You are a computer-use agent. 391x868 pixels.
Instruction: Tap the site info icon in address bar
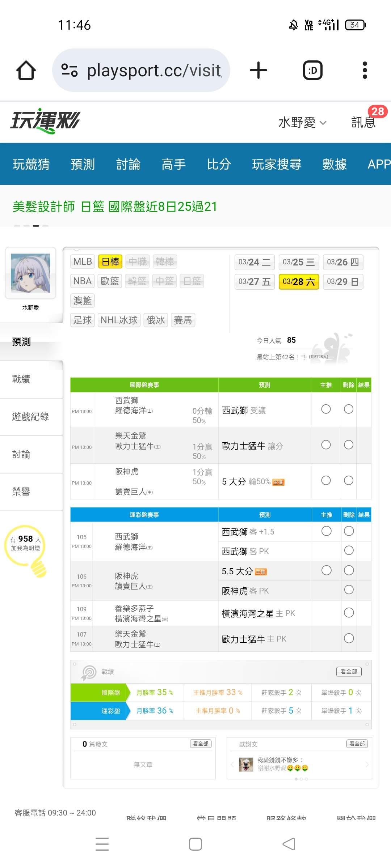(x=70, y=70)
